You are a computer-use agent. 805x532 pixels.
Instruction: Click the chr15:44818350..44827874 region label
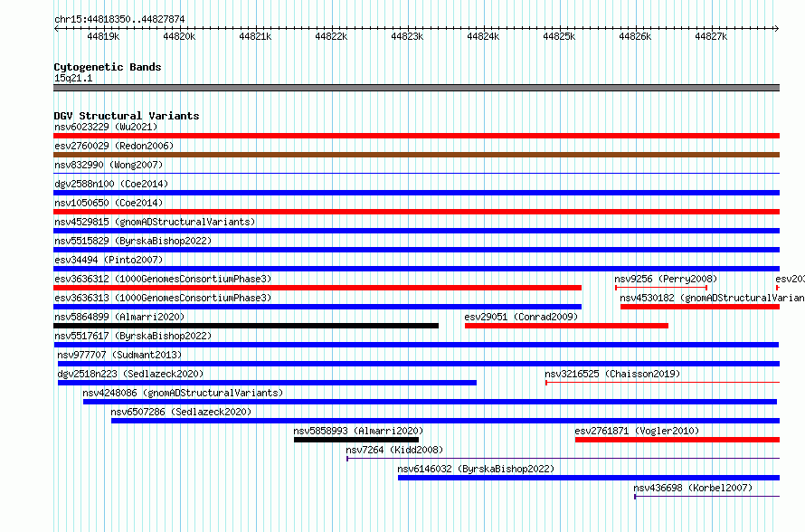tap(119, 19)
